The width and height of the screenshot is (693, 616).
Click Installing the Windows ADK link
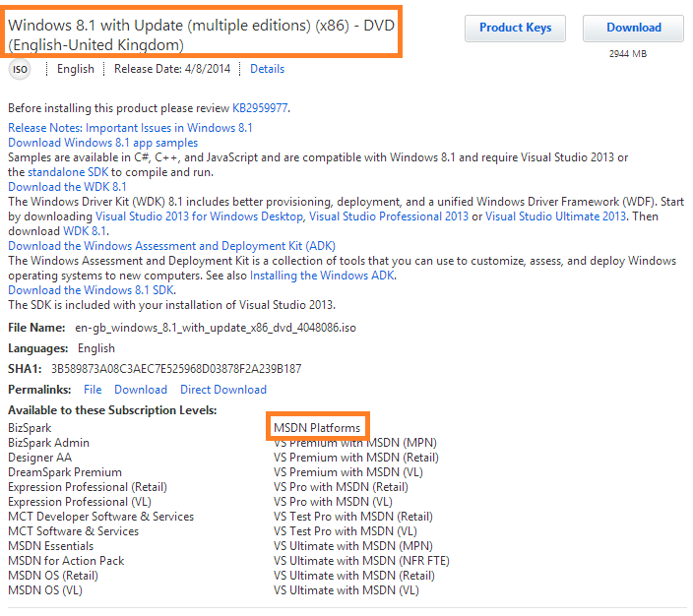(322, 276)
